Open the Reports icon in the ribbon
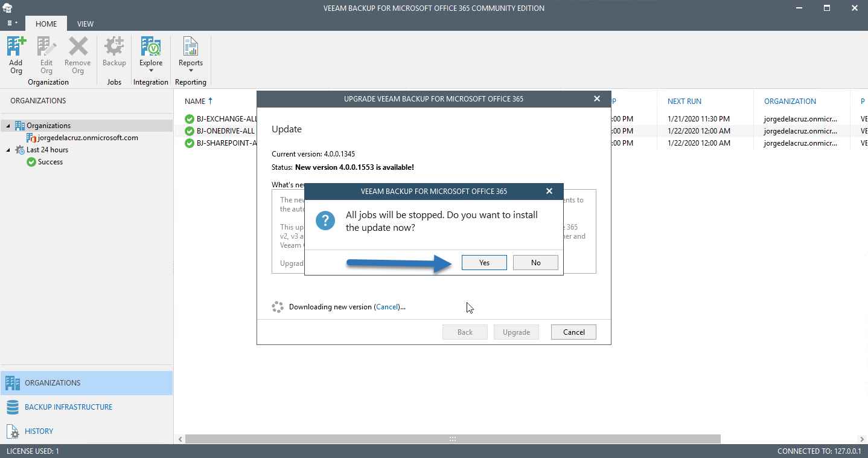This screenshot has width=868, height=458. pos(191,47)
